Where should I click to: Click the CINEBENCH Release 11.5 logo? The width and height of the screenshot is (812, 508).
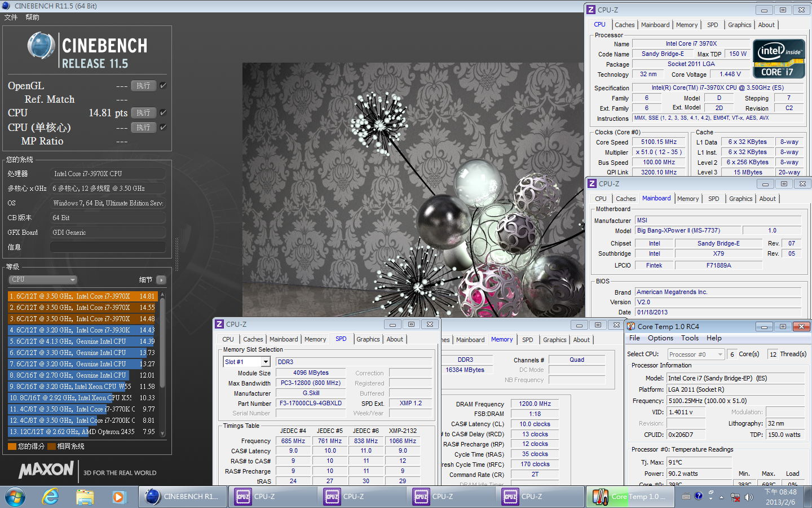click(87, 51)
